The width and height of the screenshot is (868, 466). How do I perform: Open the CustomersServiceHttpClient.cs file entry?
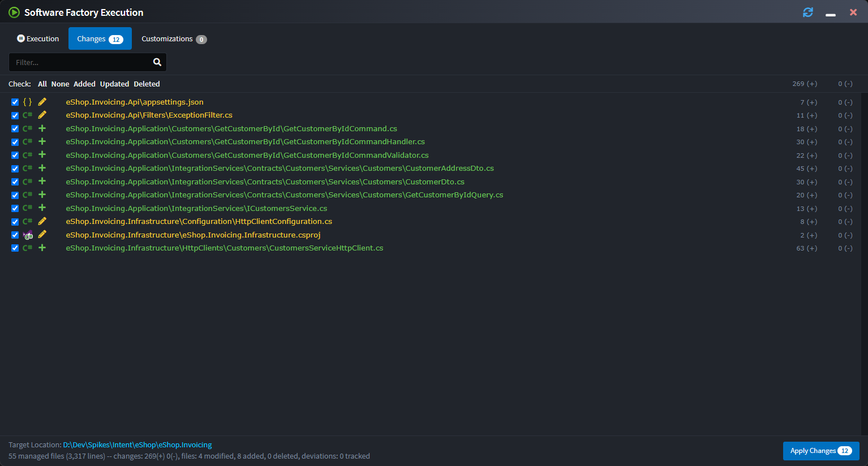point(225,248)
